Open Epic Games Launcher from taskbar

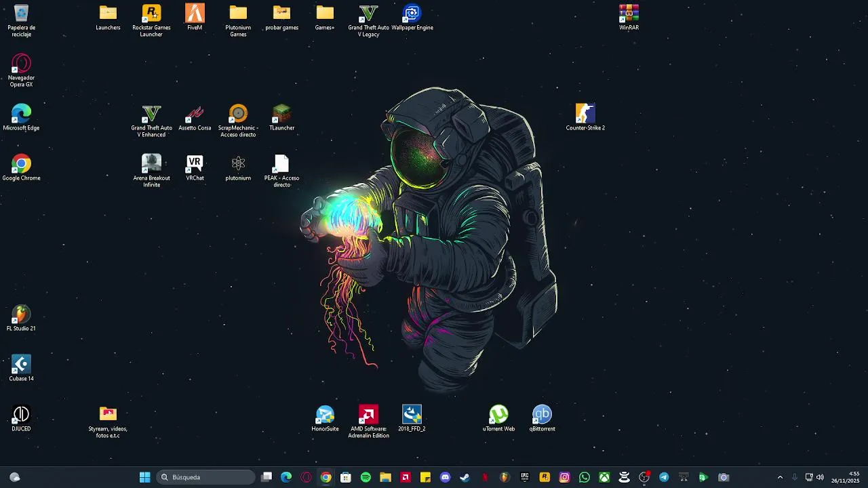point(524,477)
